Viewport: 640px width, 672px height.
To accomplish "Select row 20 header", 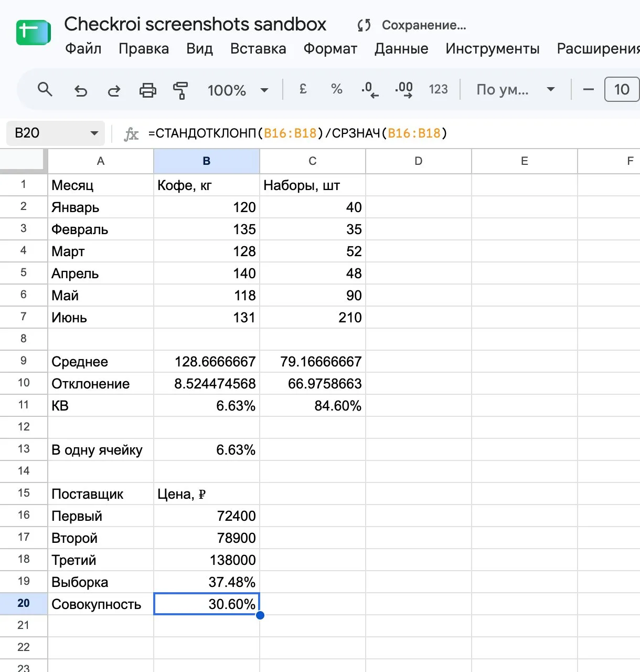I will tap(24, 604).
